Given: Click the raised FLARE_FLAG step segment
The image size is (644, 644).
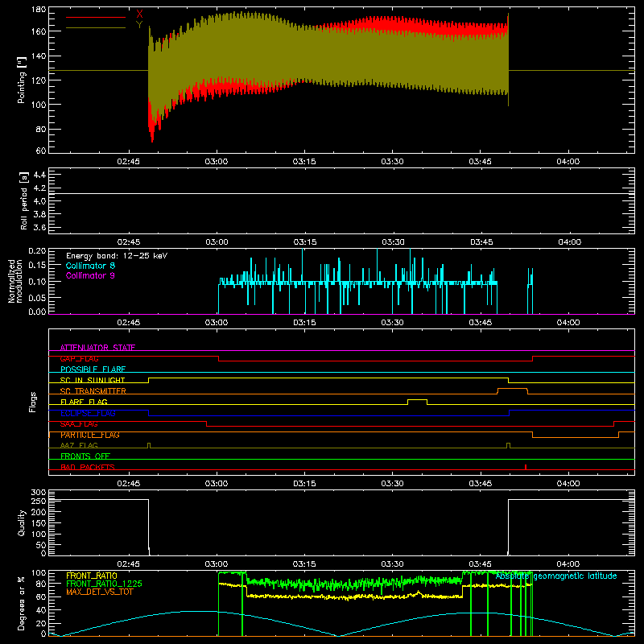Looking at the screenshot, I should tap(417, 399).
